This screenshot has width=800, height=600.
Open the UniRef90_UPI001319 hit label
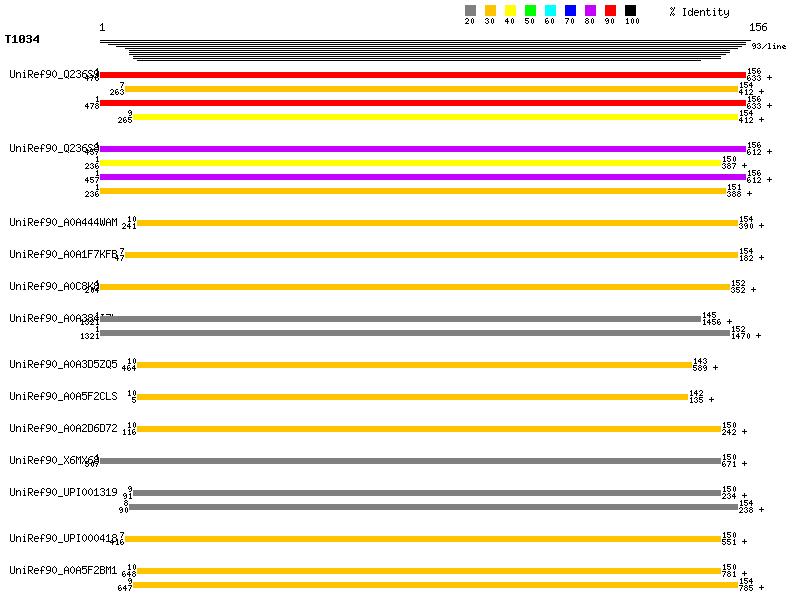coord(63,492)
